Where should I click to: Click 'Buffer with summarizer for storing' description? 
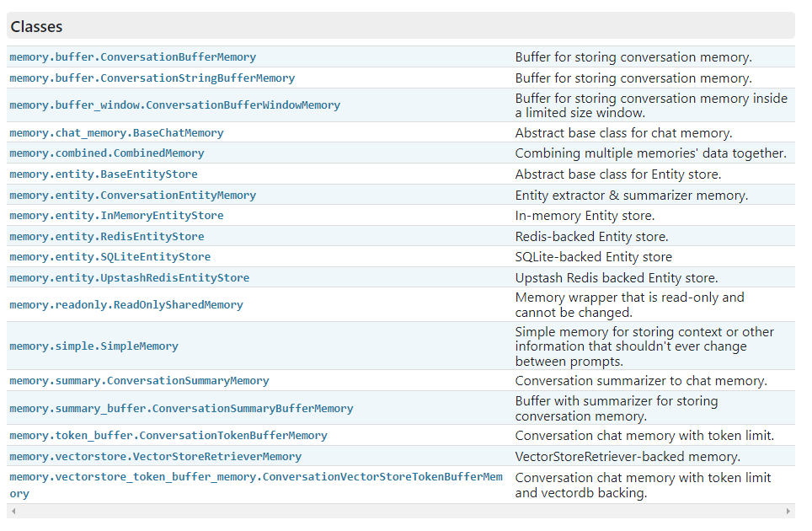tap(617, 409)
